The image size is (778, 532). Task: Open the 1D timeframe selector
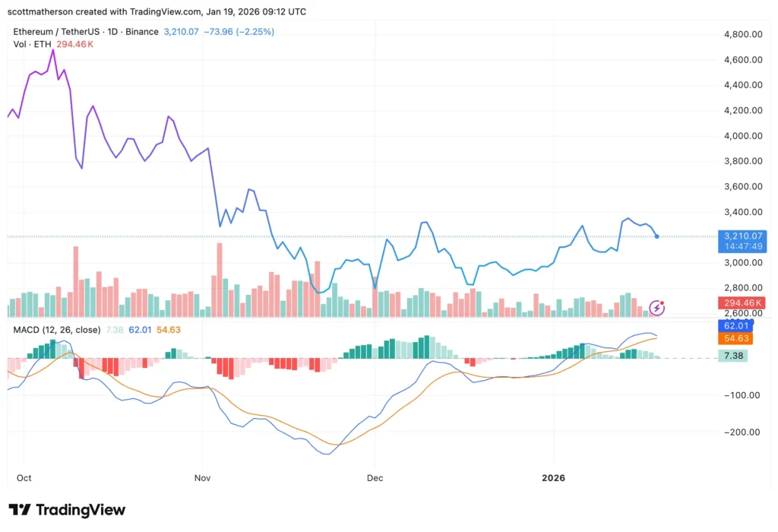(112, 32)
